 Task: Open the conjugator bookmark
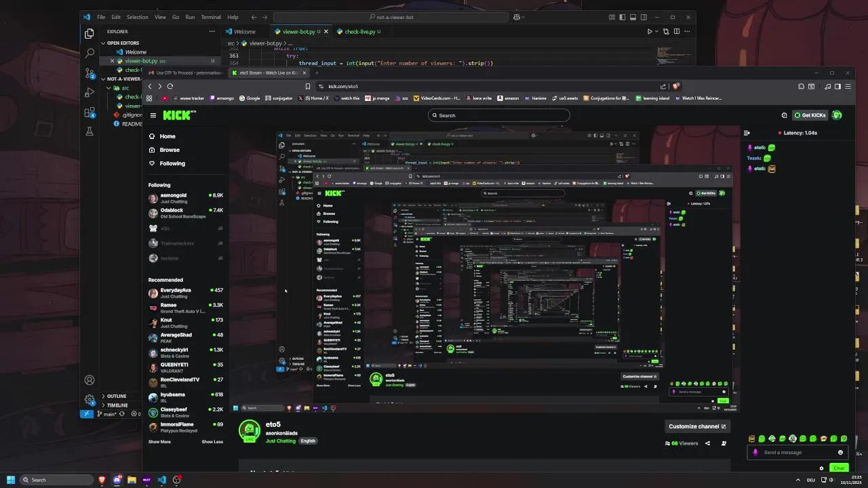(278, 98)
